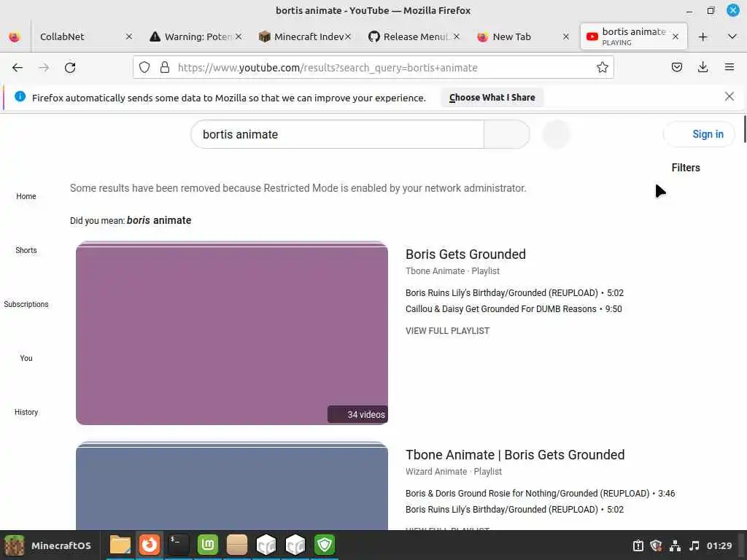Open Tbone Animate | Boris Gets Grounded title
The height and width of the screenshot is (560, 747).
(x=515, y=455)
